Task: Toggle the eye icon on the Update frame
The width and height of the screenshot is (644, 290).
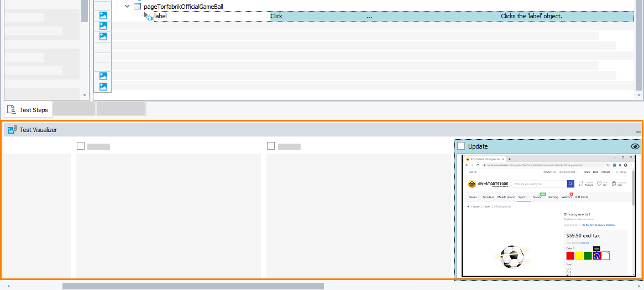Action: tap(635, 146)
